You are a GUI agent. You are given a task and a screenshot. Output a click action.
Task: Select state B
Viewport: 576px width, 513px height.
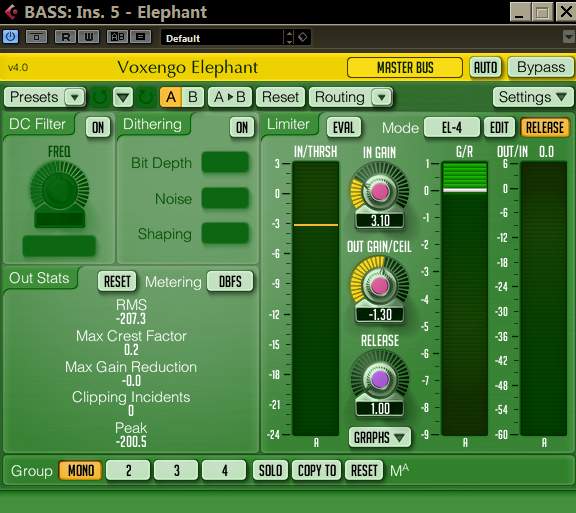pos(193,97)
